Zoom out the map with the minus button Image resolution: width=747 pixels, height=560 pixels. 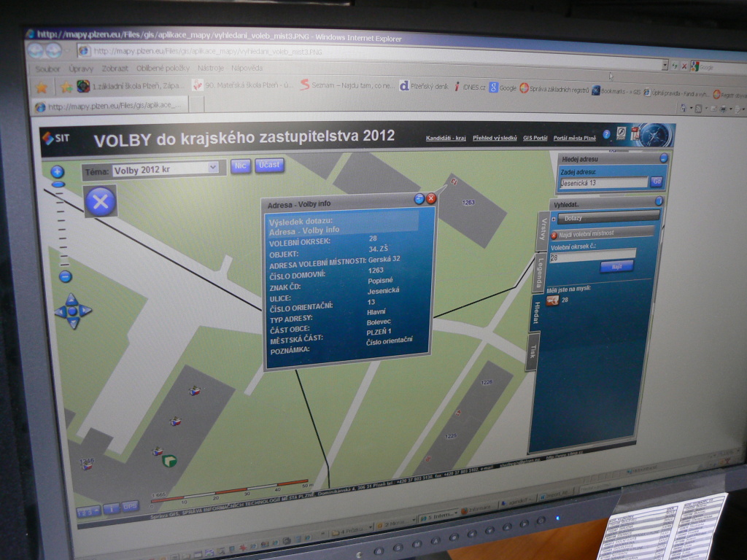click(x=65, y=276)
